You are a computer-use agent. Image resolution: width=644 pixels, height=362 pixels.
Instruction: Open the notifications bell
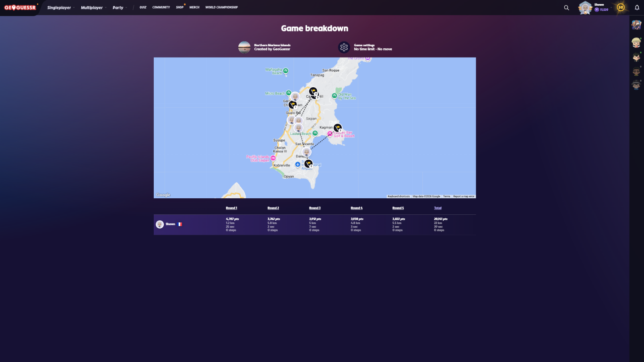pos(637,8)
